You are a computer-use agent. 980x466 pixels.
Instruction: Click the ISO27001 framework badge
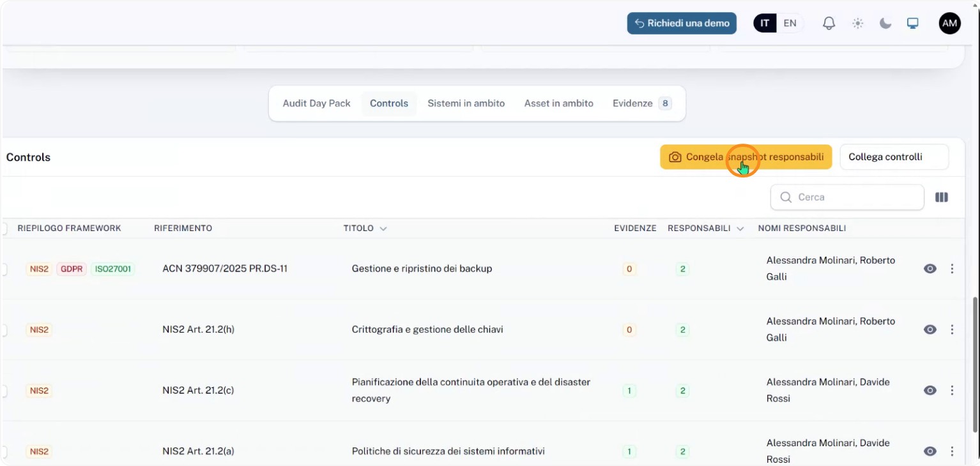coord(113,269)
